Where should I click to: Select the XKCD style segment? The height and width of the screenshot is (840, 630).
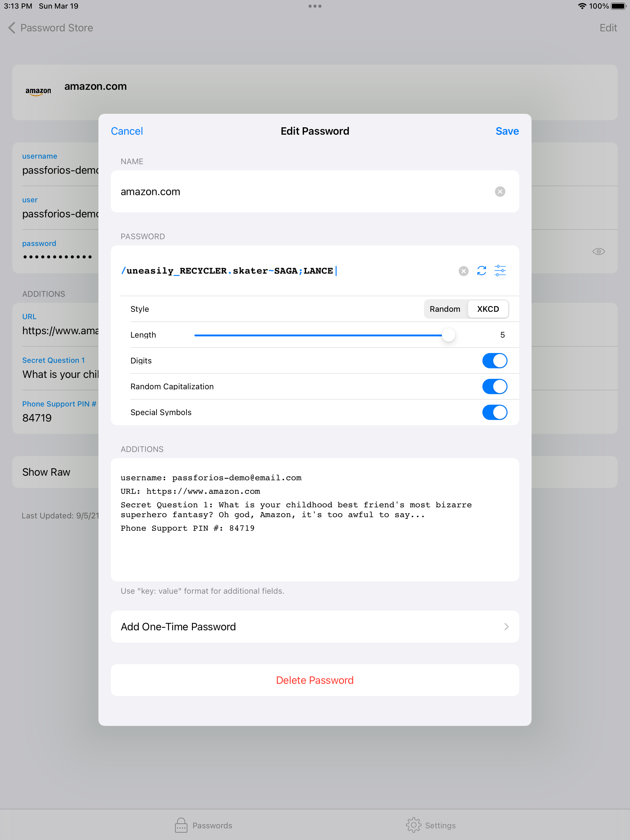(488, 309)
